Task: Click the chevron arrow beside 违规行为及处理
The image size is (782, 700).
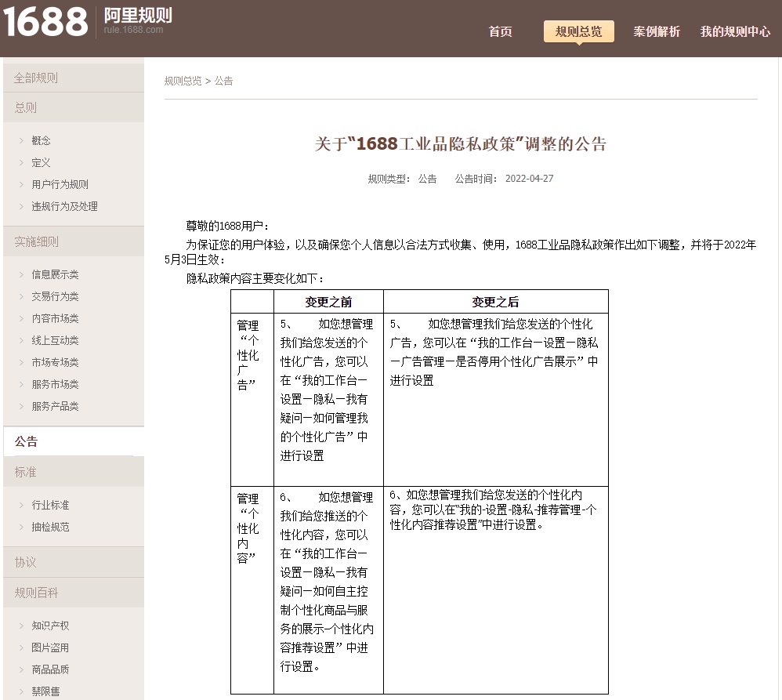Action: (x=21, y=207)
